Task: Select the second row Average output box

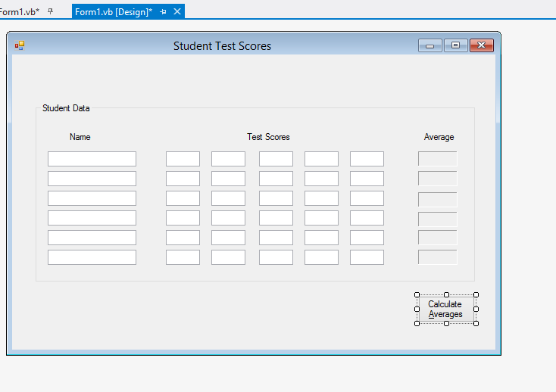Action: pyautogui.click(x=438, y=179)
